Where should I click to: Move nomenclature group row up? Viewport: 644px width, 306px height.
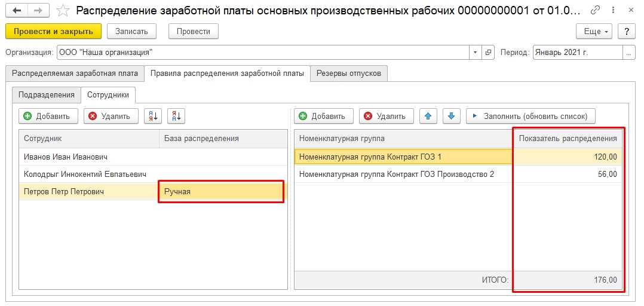(428, 116)
